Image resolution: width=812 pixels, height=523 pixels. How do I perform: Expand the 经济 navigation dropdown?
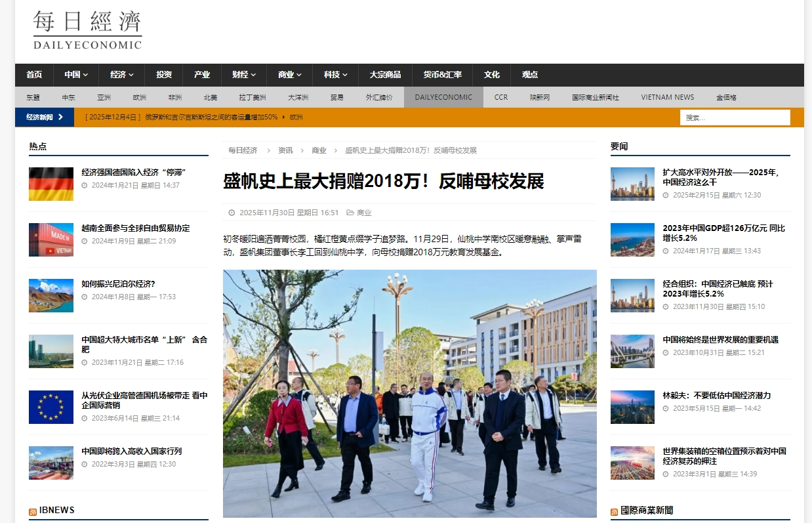(122, 75)
